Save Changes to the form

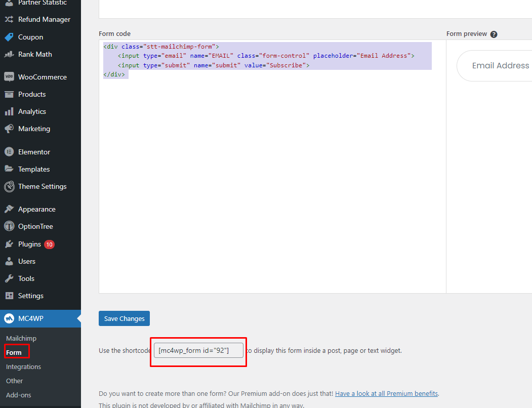[124, 318]
